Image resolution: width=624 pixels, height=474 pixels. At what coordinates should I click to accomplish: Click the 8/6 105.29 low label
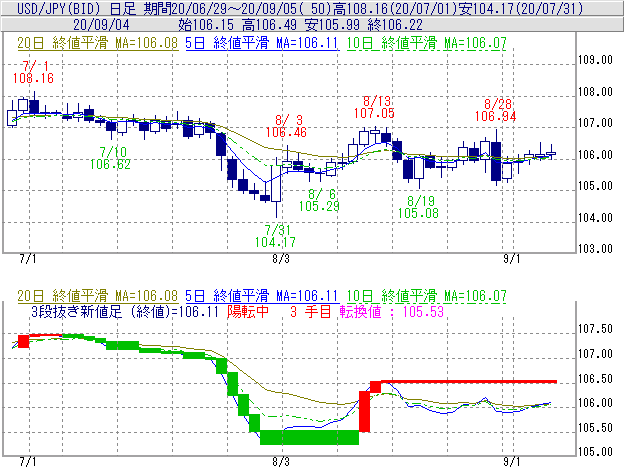click(319, 200)
